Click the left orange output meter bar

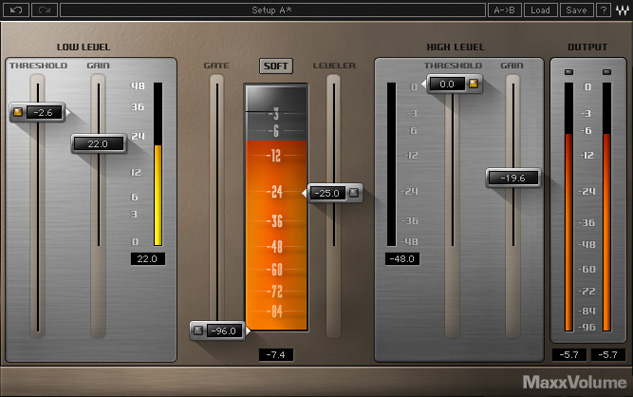coord(569,207)
